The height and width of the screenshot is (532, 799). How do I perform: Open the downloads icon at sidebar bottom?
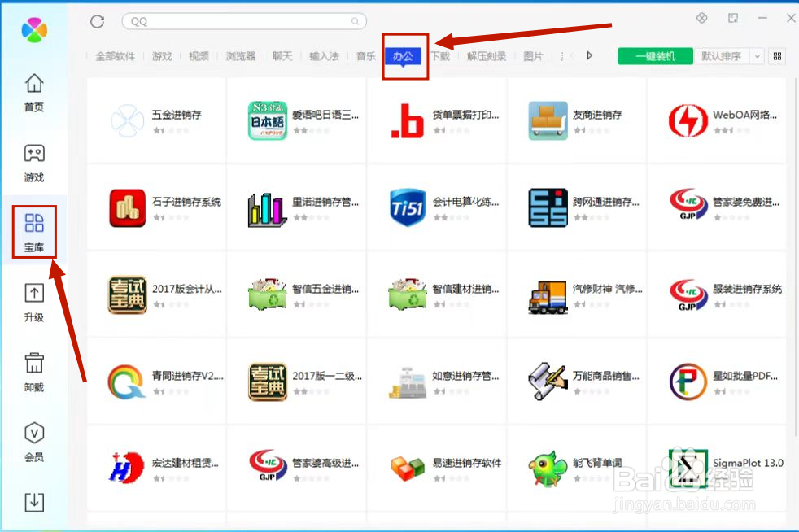point(34,502)
